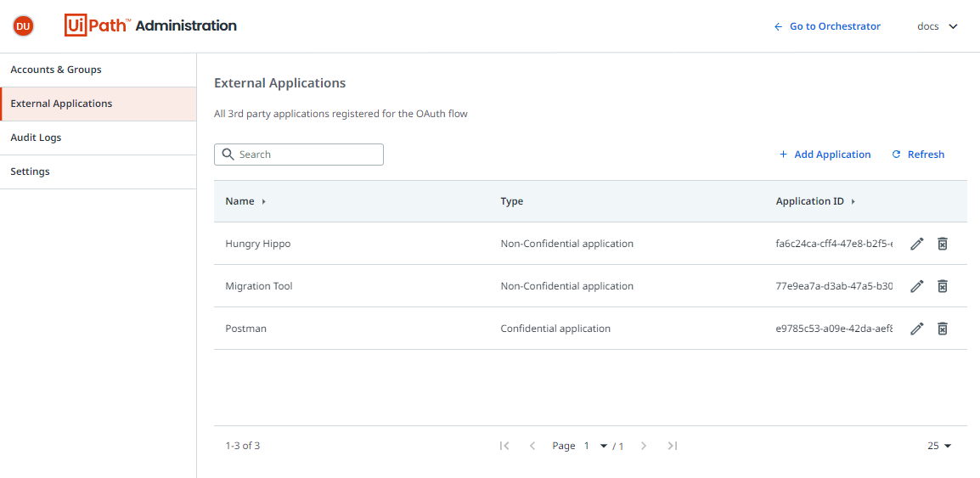Click the trash icon for Migration Tool
980x478 pixels.
point(943,286)
